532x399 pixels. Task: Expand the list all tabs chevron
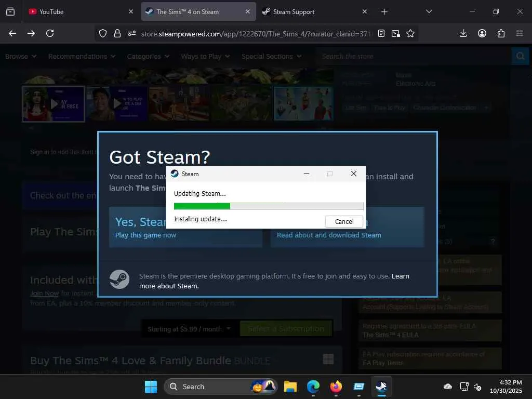click(x=429, y=11)
